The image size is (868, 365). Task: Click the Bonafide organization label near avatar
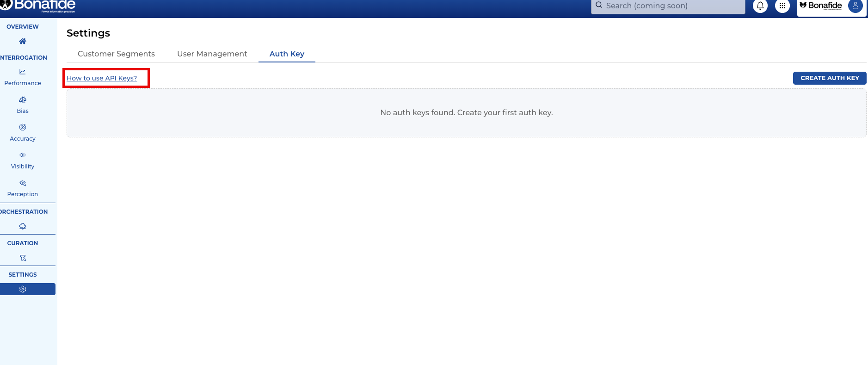pos(821,6)
